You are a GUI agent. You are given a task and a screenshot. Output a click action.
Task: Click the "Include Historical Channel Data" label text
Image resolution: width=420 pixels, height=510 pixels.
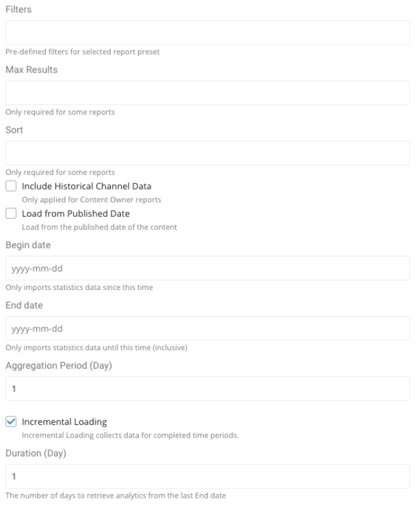(x=86, y=186)
